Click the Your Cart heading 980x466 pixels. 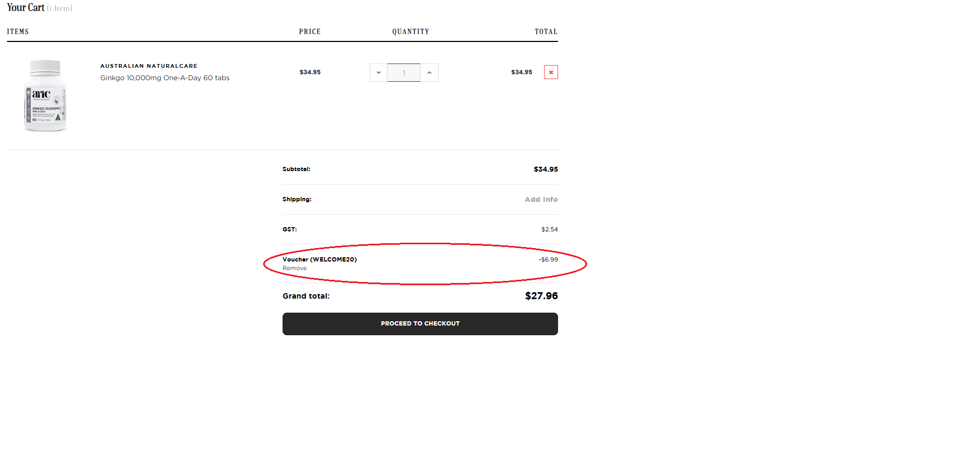click(25, 8)
